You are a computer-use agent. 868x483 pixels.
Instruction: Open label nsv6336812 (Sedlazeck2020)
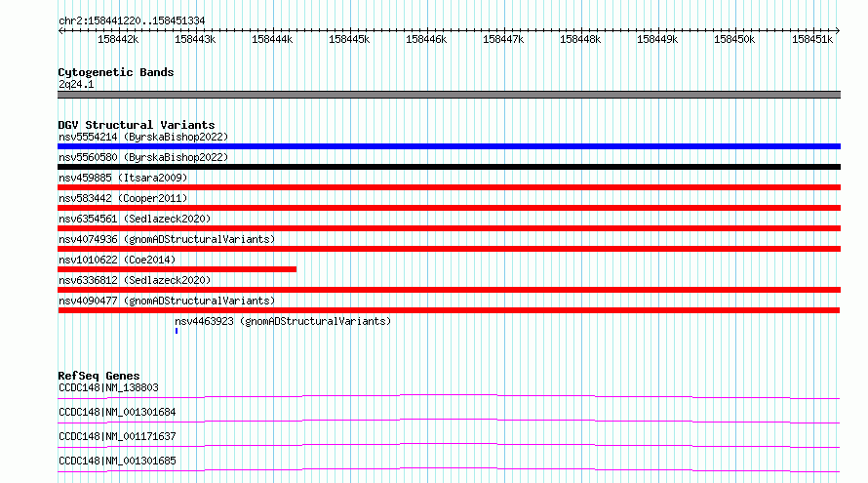[135, 280]
